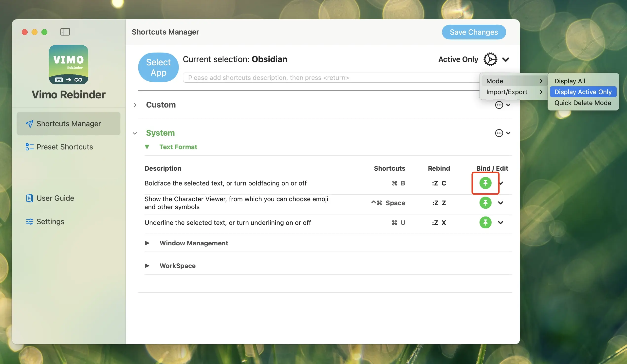Click the gear settings icon beside Active Only

(490, 59)
